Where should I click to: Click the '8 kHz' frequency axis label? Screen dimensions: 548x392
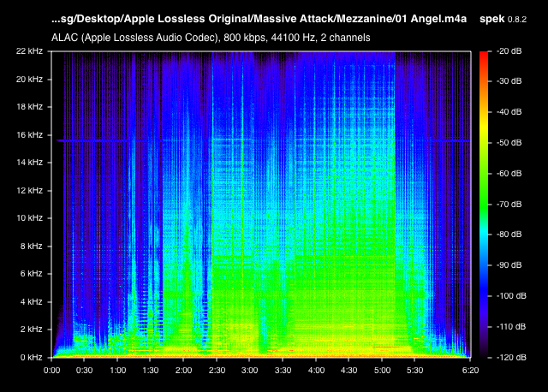click(32, 246)
